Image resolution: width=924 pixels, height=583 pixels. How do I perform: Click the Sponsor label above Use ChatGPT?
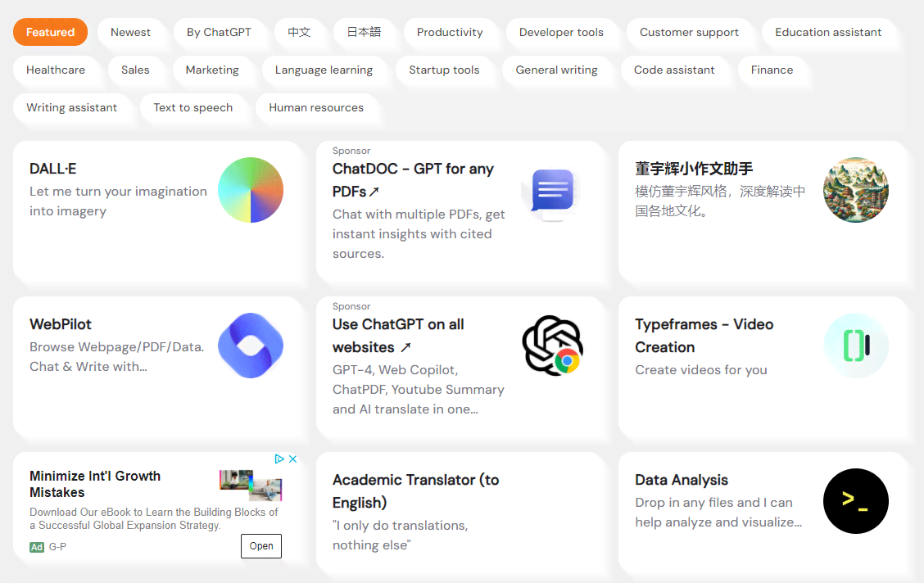tap(351, 306)
